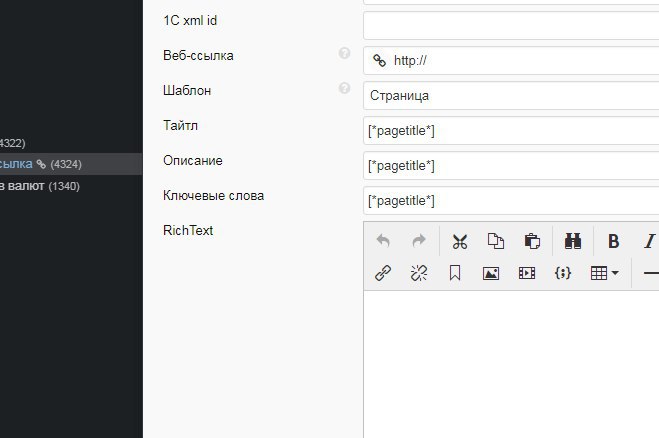Screen dimensions: 659x438
Task: Click the help icon next to Шаблон
Action: (x=345, y=89)
